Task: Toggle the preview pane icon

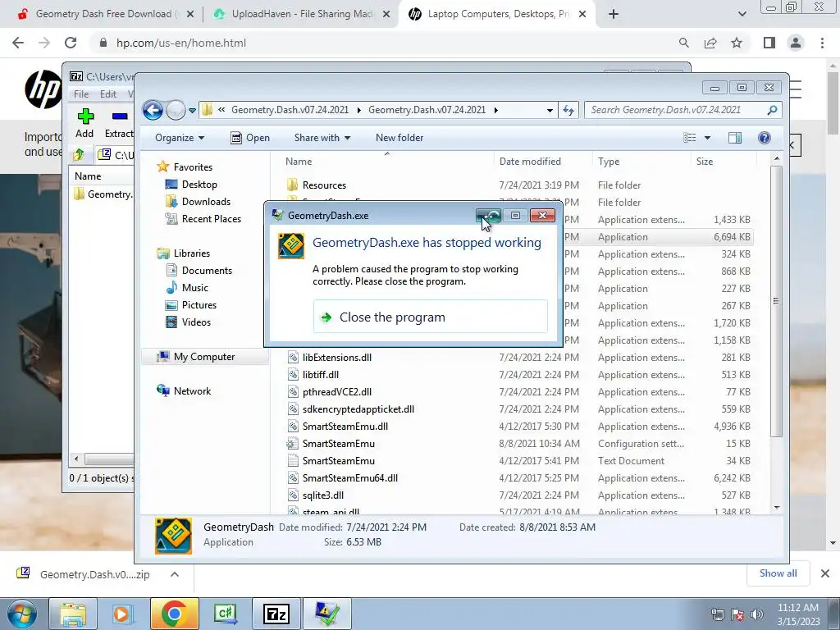Action: coord(735,138)
